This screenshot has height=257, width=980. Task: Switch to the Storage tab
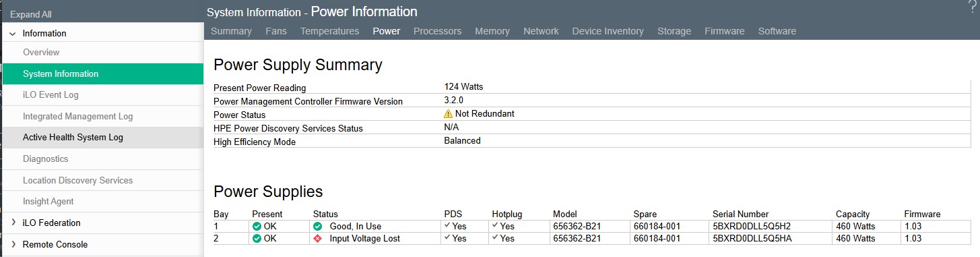point(674,31)
